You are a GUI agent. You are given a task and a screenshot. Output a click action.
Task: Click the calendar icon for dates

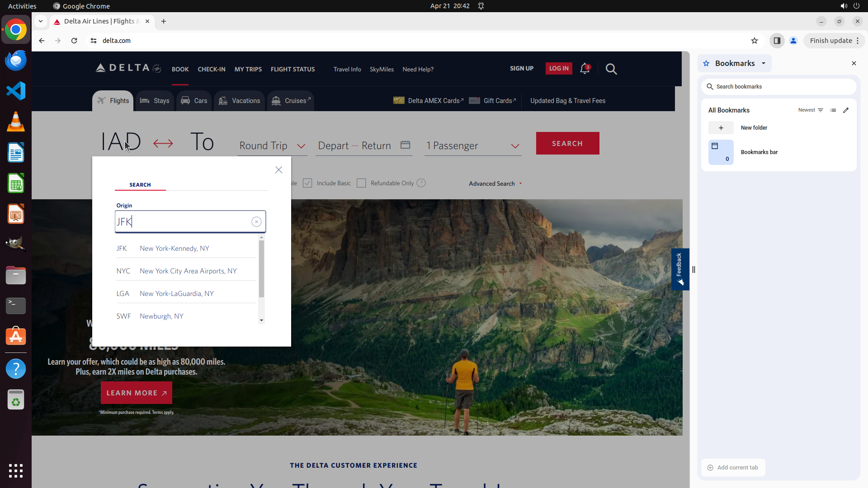pos(405,145)
